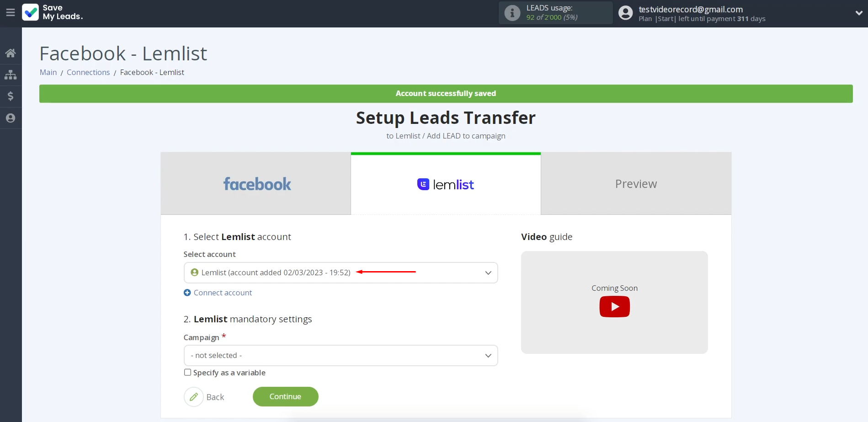Click the Plan Start payment days text
Viewport: 868px width, 422px height.
pos(702,19)
